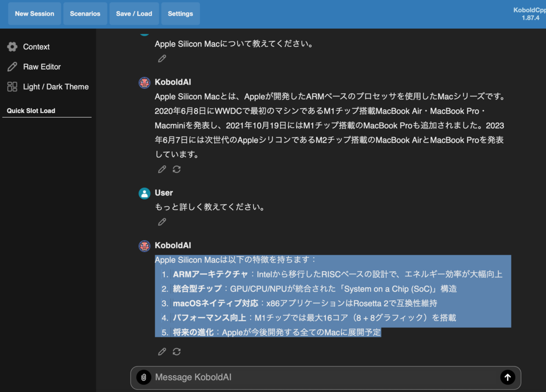Click the KoboldAI name above the highlighted reply

[x=173, y=245]
